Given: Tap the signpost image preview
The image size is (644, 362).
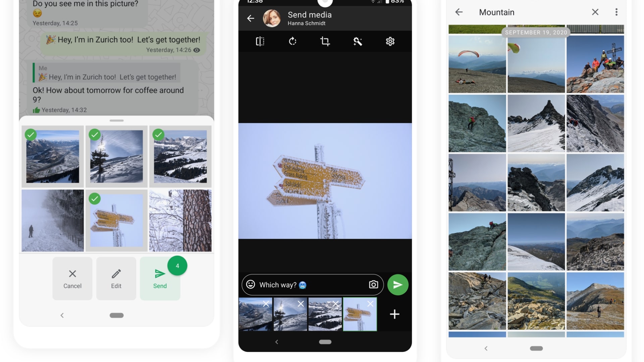Looking at the screenshot, I should [325, 181].
